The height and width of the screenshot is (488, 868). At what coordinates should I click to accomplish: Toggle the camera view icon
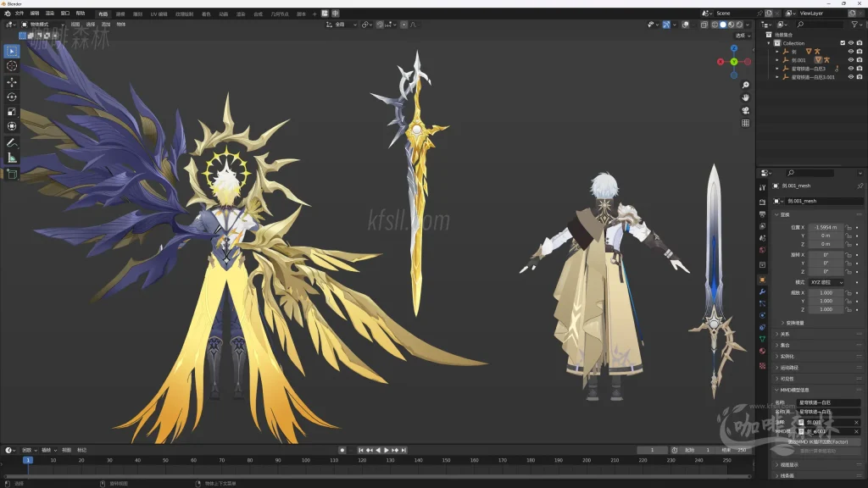[x=746, y=110]
